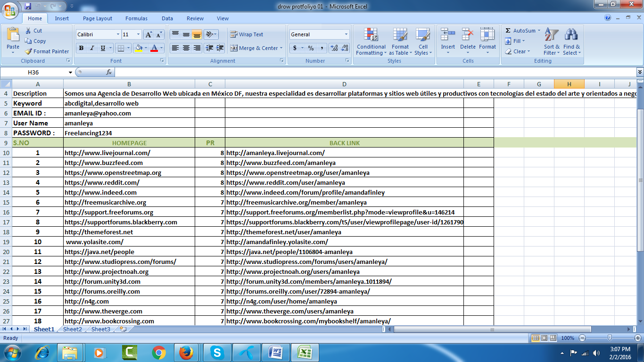Open the Font size dropdown
This screenshot has height=362, width=644.
tap(138, 34)
